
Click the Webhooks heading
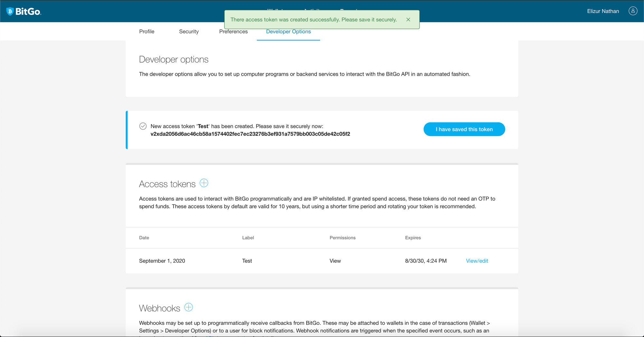[x=159, y=308]
